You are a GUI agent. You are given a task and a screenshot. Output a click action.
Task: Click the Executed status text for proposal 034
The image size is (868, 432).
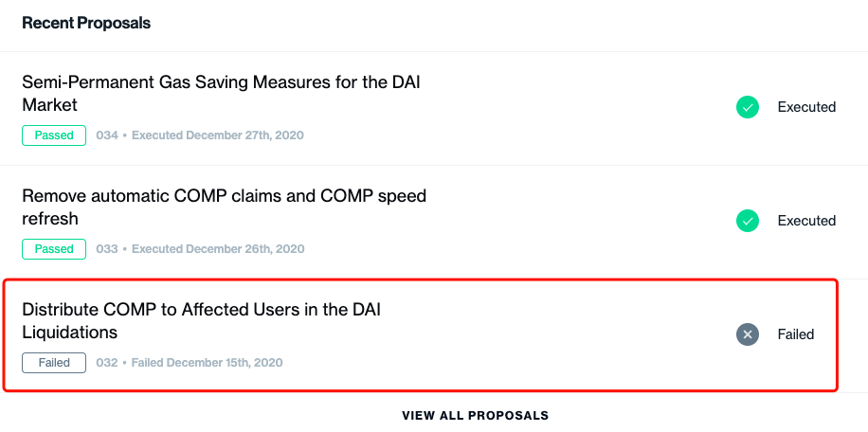tap(806, 107)
